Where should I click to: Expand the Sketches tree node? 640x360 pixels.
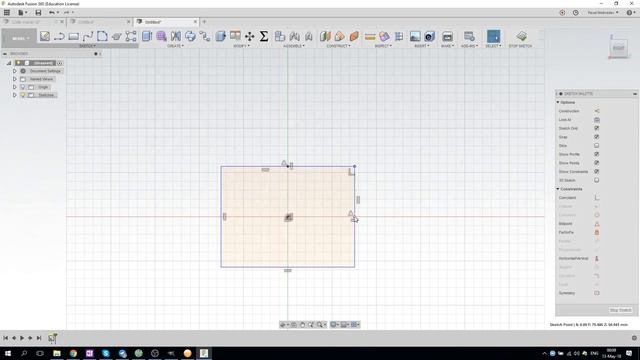[x=15, y=95]
